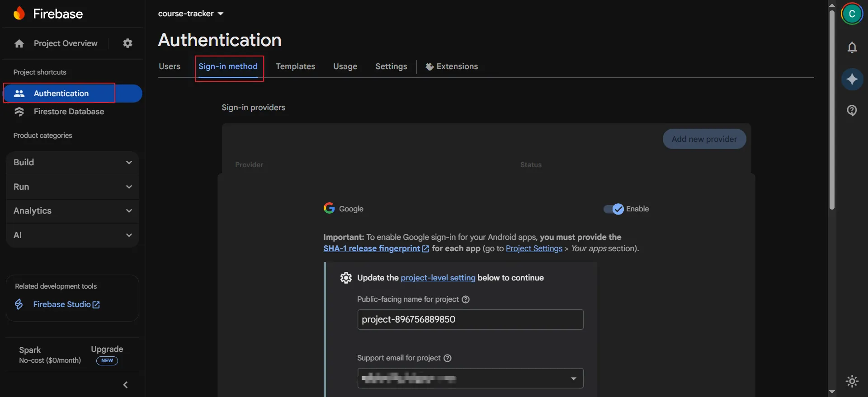Expand the Analytics product category
This screenshot has width=868, height=397.
coord(72,211)
